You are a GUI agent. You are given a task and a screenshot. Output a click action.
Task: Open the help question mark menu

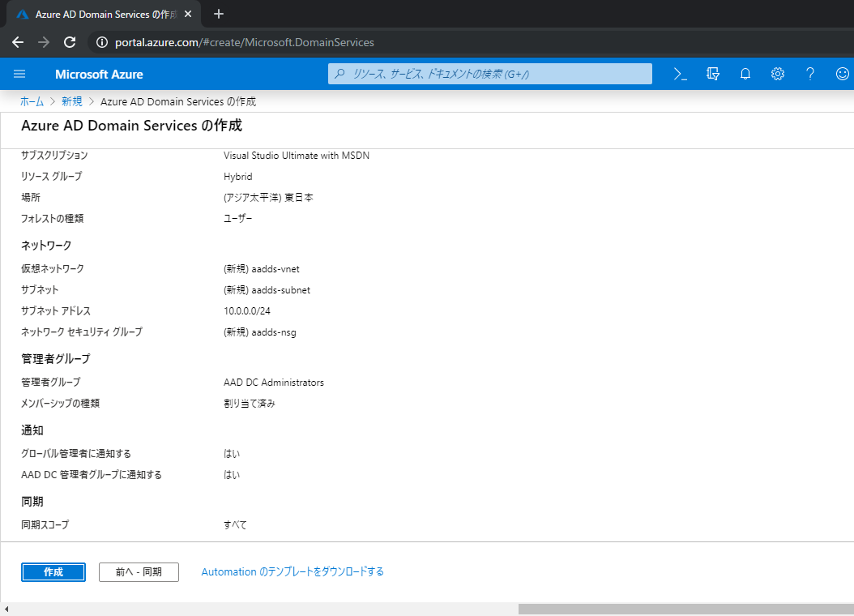click(810, 74)
